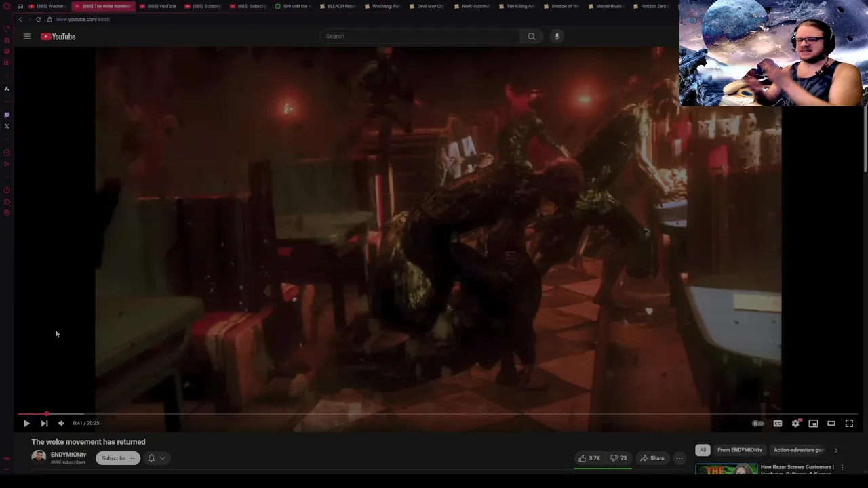Go to YouTube home via logo
This screenshot has width=868, height=488.
58,37
